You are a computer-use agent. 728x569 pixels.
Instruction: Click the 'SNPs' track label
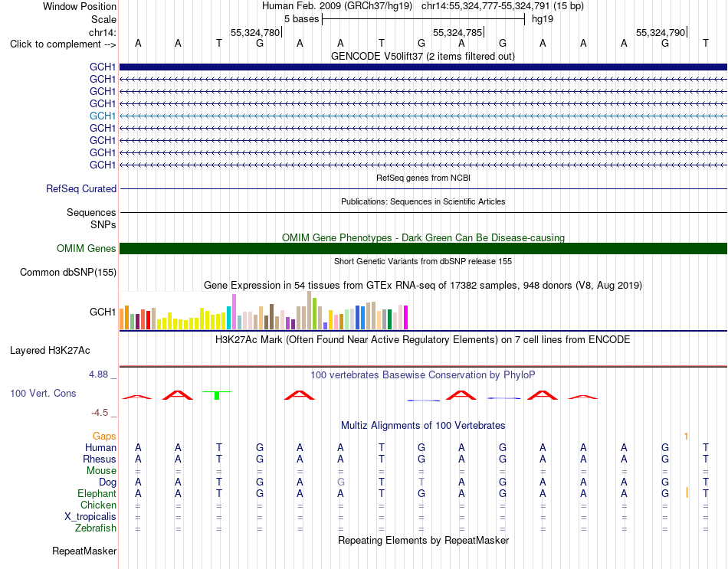coord(103,224)
